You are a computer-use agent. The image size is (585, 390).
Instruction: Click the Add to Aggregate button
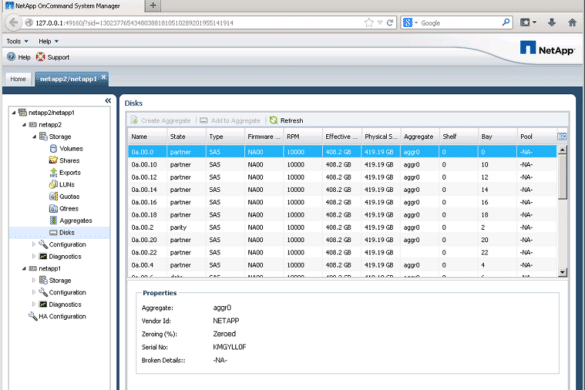(x=230, y=120)
